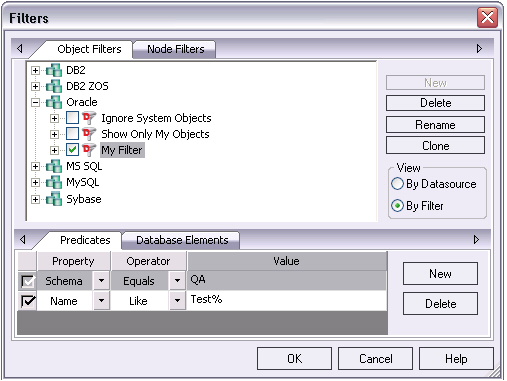This screenshot has width=507, height=381.
Task: Click the Operator column header
Action: tap(148, 261)
